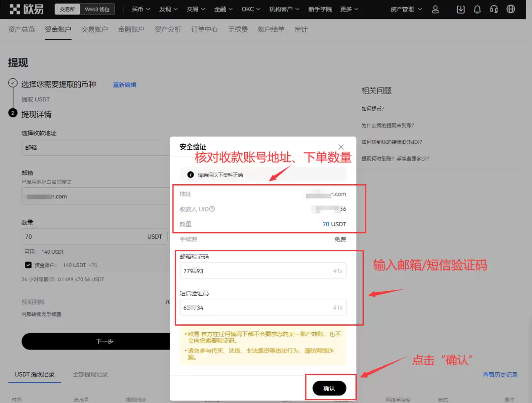Viewport: 532px width, 403px height.
Task: Close the 安全验证 dialog
Action: point(341,147)
